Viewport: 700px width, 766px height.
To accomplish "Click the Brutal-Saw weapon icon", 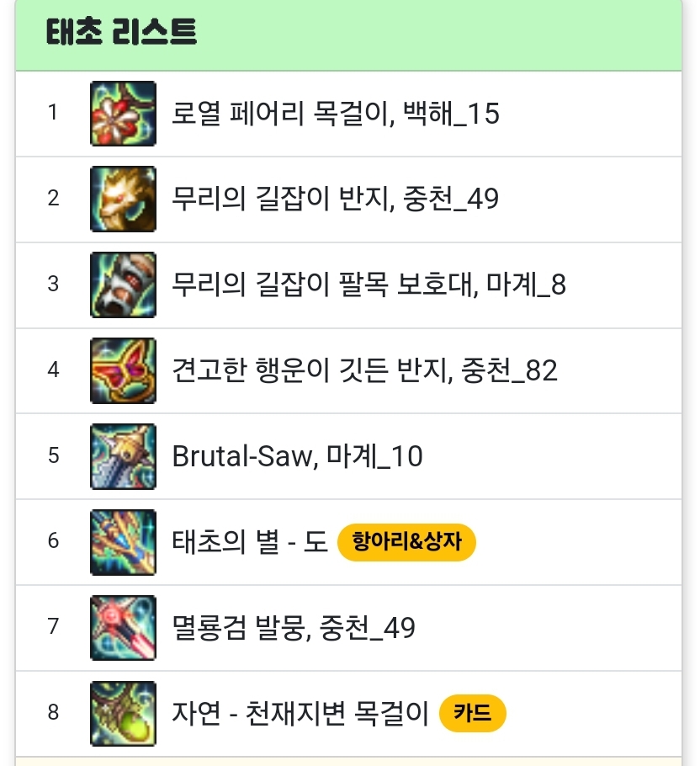I will [x=123, y=456].
